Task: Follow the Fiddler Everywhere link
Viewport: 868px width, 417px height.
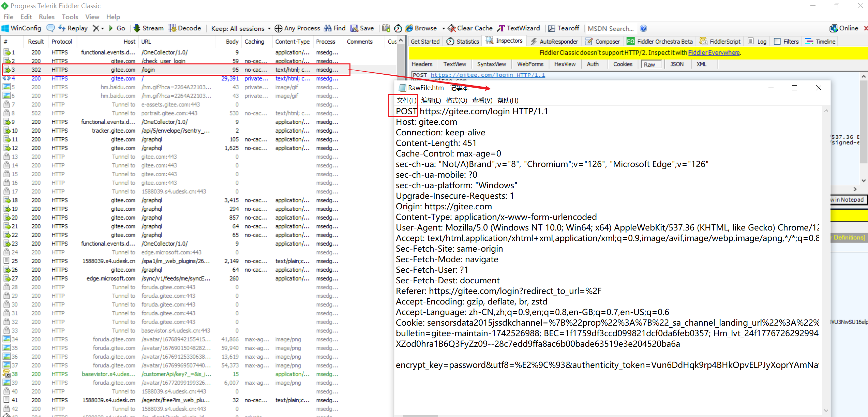Action: click(714, 53)
